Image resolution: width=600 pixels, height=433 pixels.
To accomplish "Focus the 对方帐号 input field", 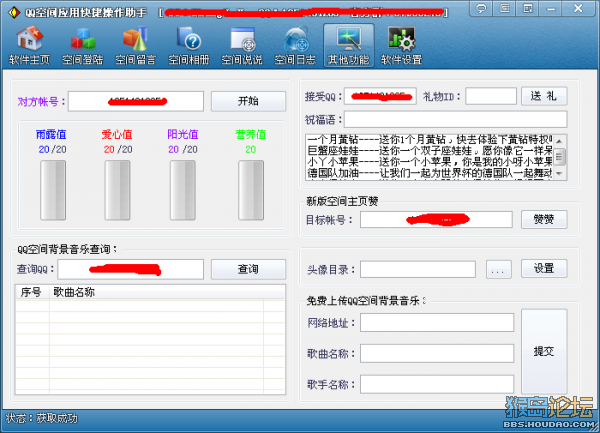I will click(136, 101).
